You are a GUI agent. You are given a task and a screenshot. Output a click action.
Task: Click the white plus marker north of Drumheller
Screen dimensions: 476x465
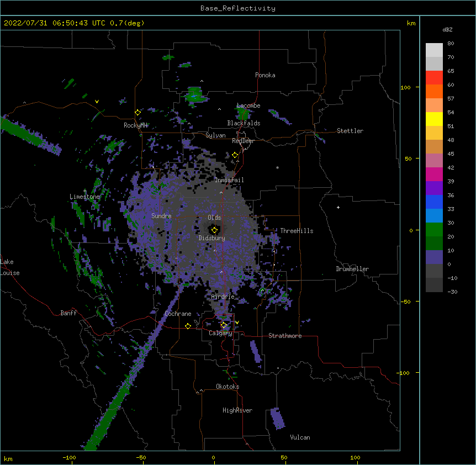coord(338,207)
